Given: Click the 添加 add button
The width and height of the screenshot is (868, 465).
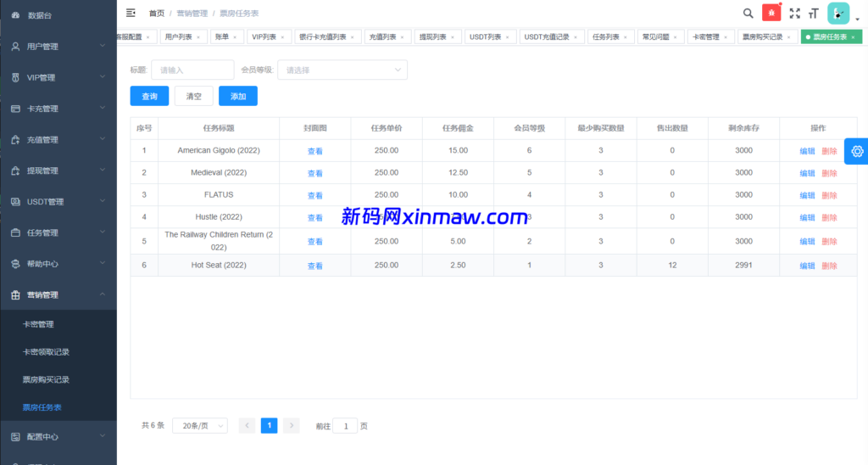Looking at the screenshot, I should coord(238,96).
